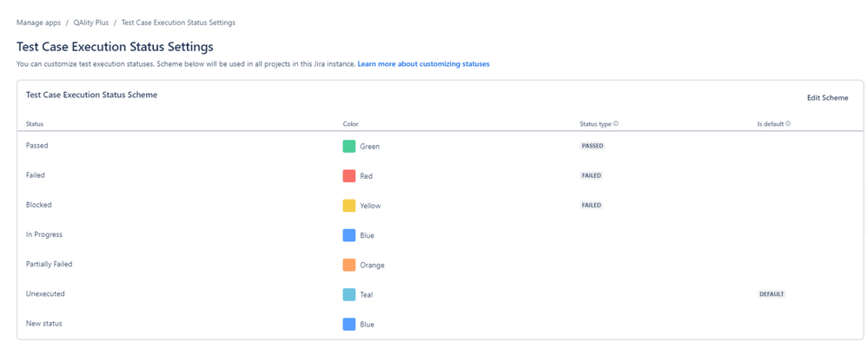Select the New status row name
The height and width of the screenshot is (362, 868).
pos(44,323)
